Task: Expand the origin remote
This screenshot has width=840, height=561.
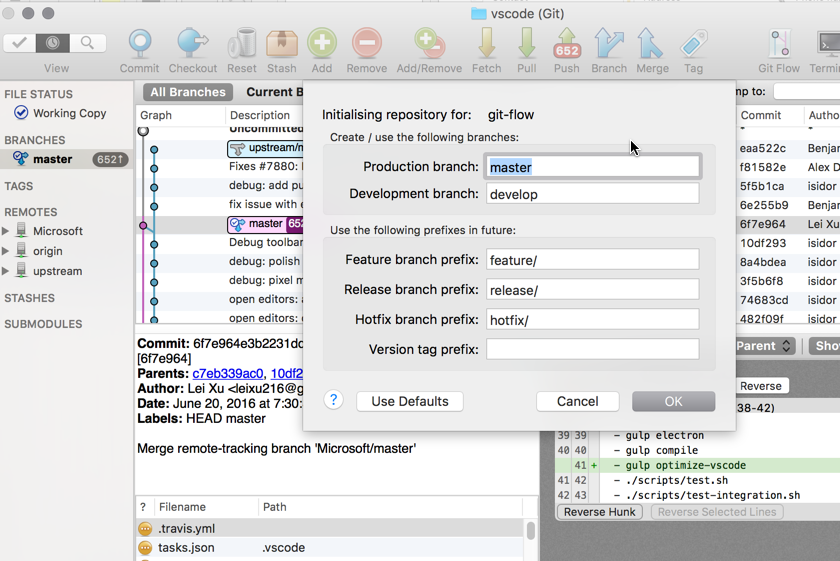Action: tap(5, 251)
